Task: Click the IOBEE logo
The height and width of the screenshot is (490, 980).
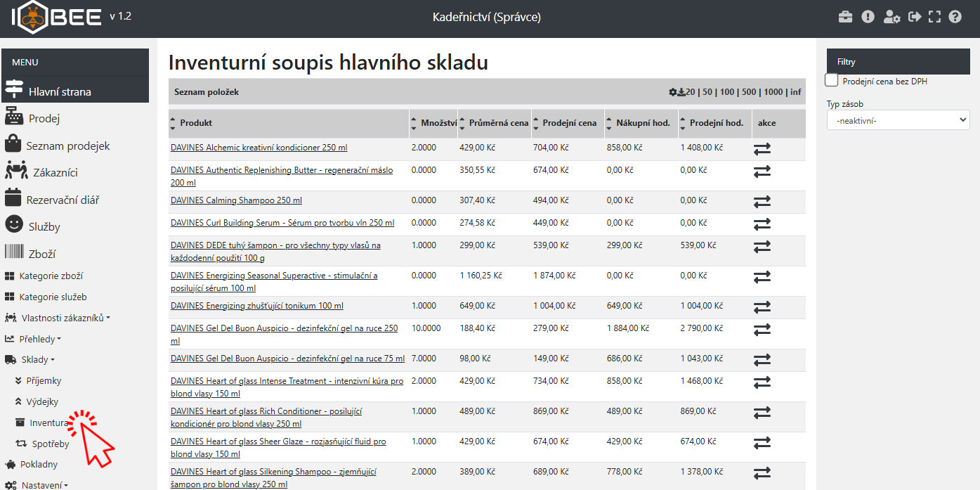Action: (57, 17)
